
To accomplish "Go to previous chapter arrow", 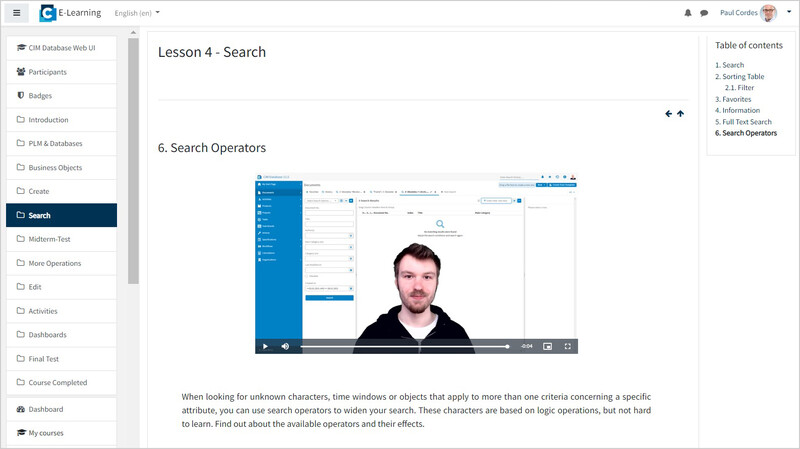I will [668, 114].
